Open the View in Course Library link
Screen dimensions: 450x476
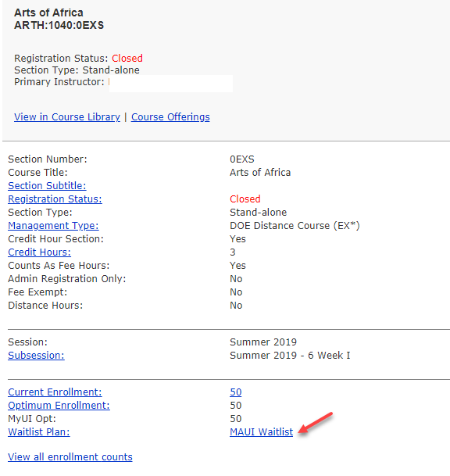(x=67, y=117)
